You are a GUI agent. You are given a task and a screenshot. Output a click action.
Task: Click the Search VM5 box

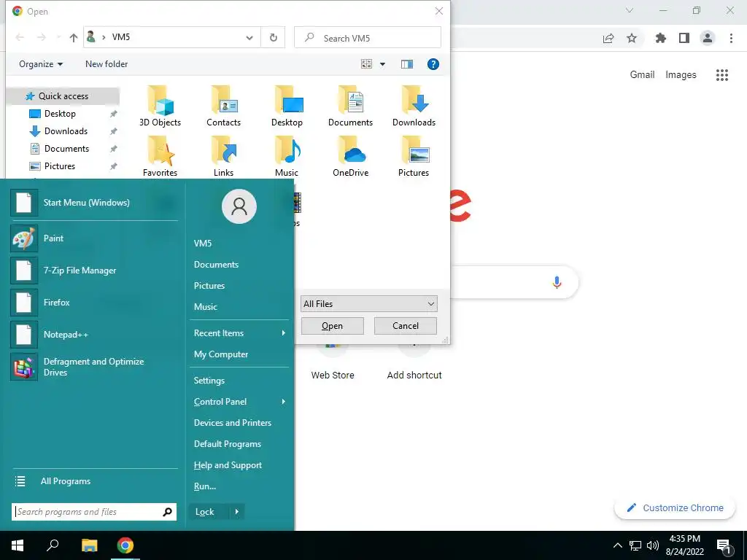click(368, 38)
